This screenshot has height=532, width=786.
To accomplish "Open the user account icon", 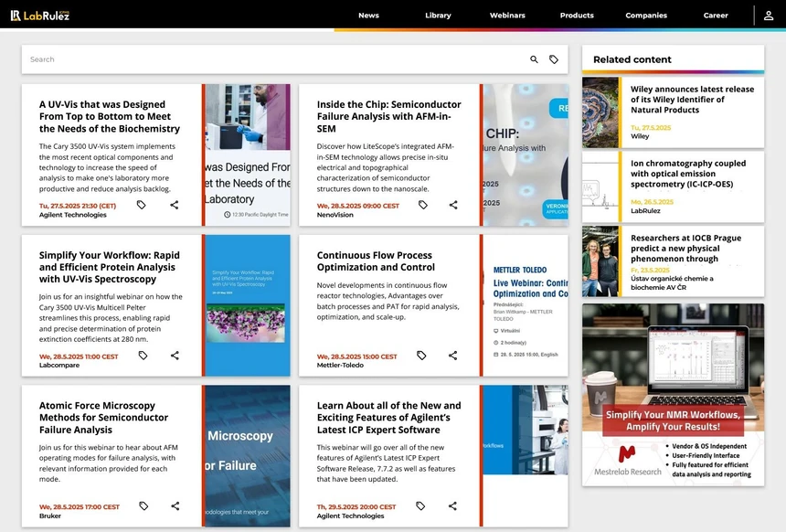I will coord(769,16).
